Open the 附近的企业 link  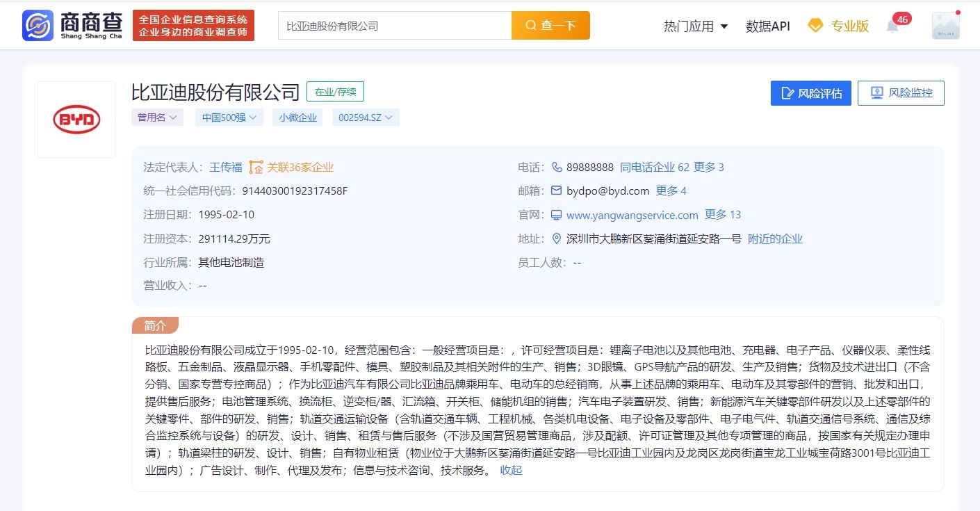(774, 238)
